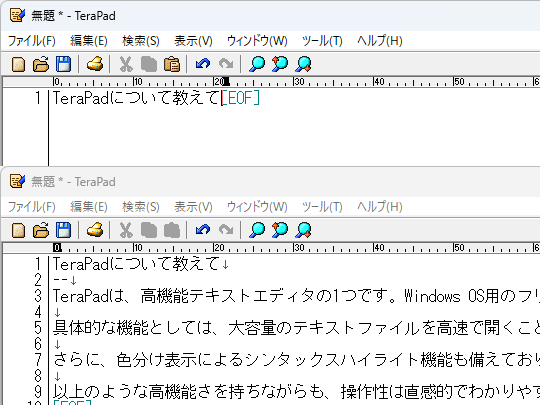Open ヘルプ(H) menu in top TeraPad window

pyautogui.click(x=380, y=41)
